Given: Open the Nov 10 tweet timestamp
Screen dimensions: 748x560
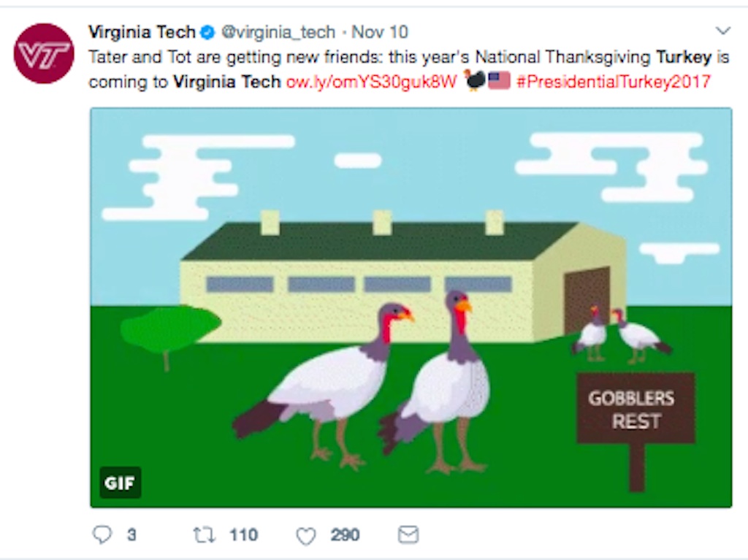Looking at the screenshot, I should 380,33.
